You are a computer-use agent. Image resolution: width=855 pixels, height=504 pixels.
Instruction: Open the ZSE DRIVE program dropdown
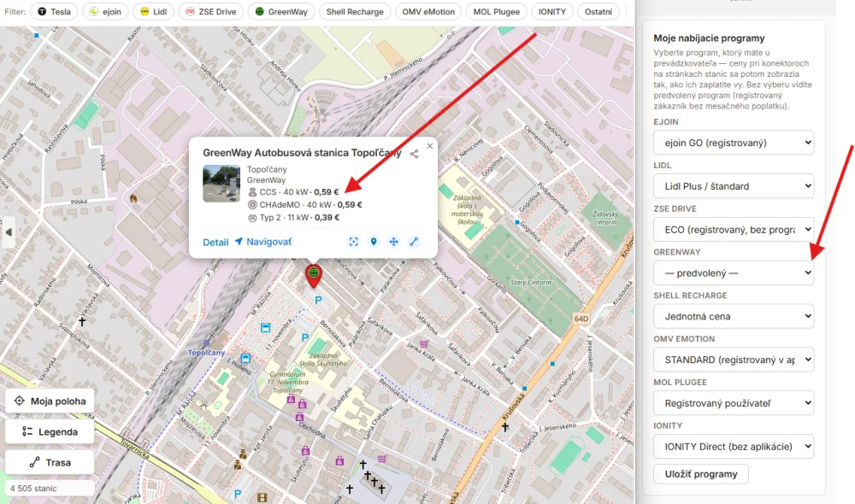pos(734,230)
